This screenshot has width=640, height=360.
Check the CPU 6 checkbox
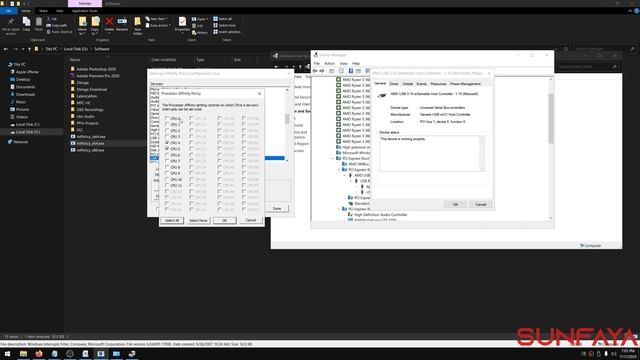pos(167,155)
